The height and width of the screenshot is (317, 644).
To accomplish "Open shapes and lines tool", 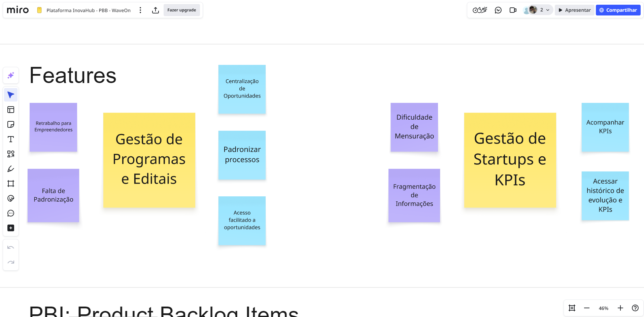I will click(x=11, y=154).
